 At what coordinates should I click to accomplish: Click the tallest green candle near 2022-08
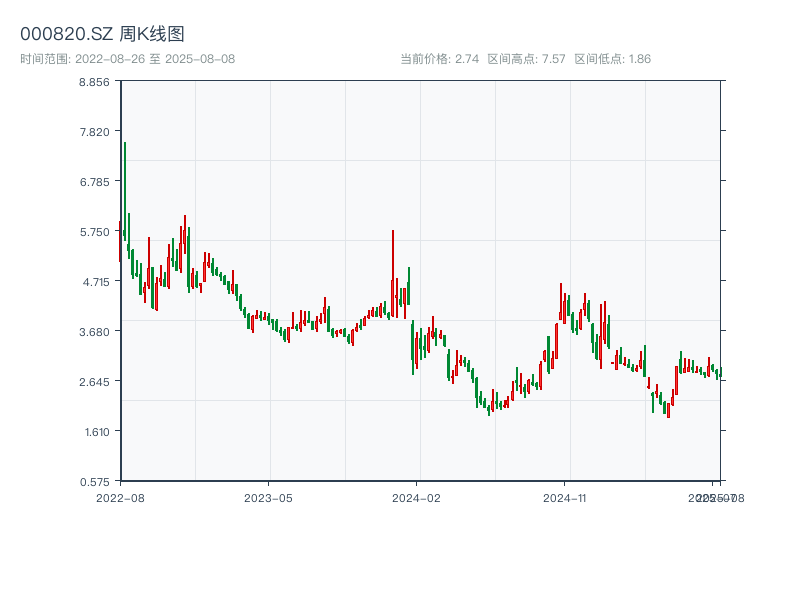pyautogui.click(x=124, y=191)
